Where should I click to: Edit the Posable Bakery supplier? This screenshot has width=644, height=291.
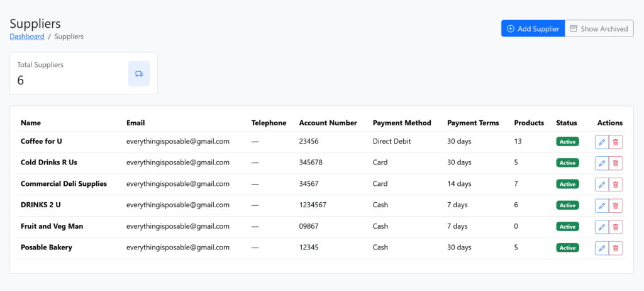[x=602, y=248]
